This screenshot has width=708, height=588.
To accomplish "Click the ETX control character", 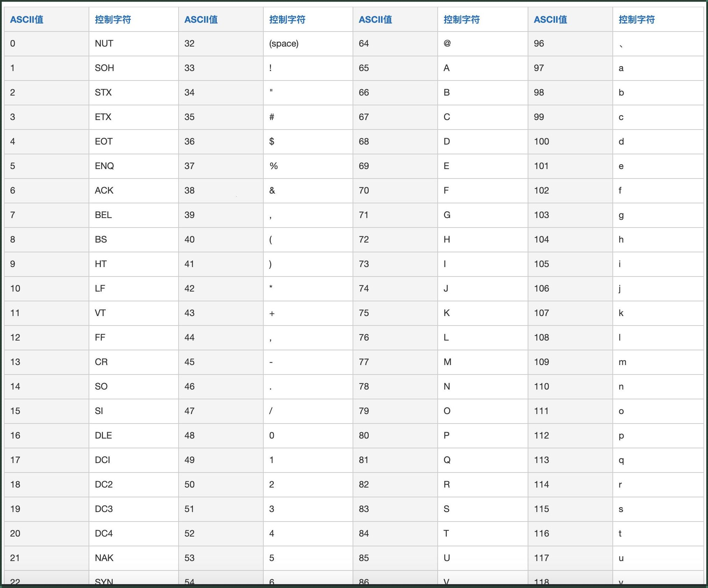I will pos(134,117).
